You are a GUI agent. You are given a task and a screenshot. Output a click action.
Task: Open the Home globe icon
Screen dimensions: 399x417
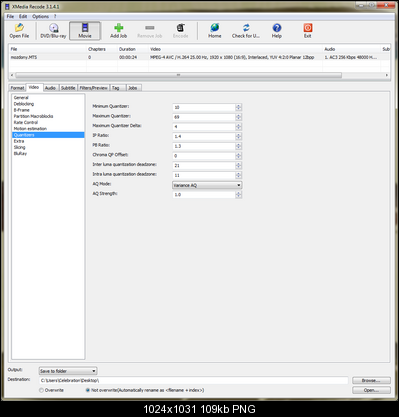[x=215, y=31]
